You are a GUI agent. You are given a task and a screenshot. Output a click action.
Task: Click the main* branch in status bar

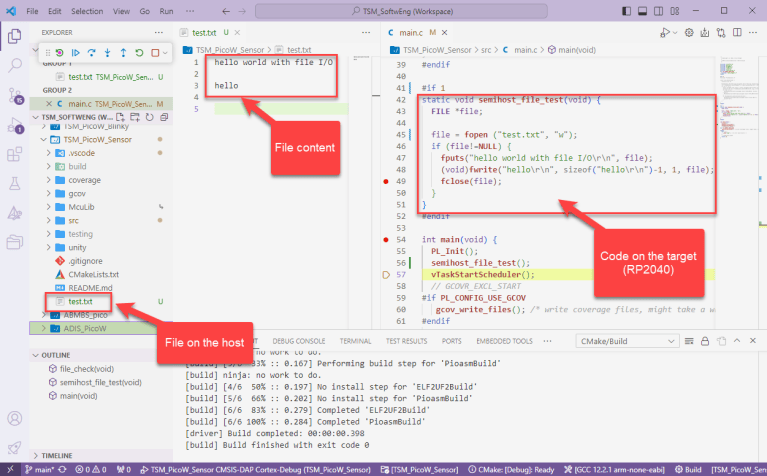pyautogui.click(x=40, y=470)
